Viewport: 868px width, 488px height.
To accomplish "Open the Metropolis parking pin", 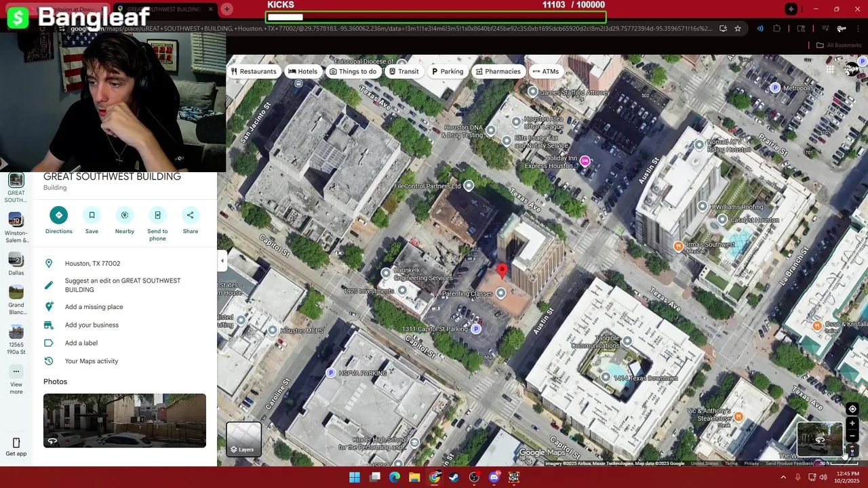I will (x=775, y=88).
